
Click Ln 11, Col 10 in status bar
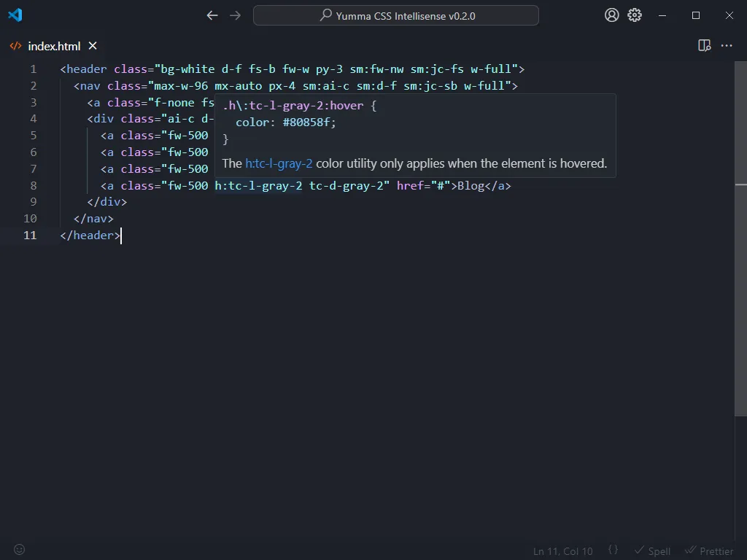tap(562, 551)
